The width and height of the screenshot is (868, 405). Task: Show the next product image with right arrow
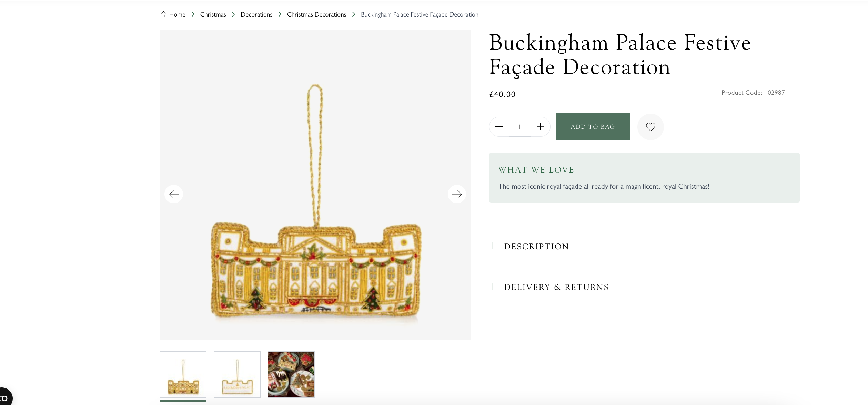[457, 194]
